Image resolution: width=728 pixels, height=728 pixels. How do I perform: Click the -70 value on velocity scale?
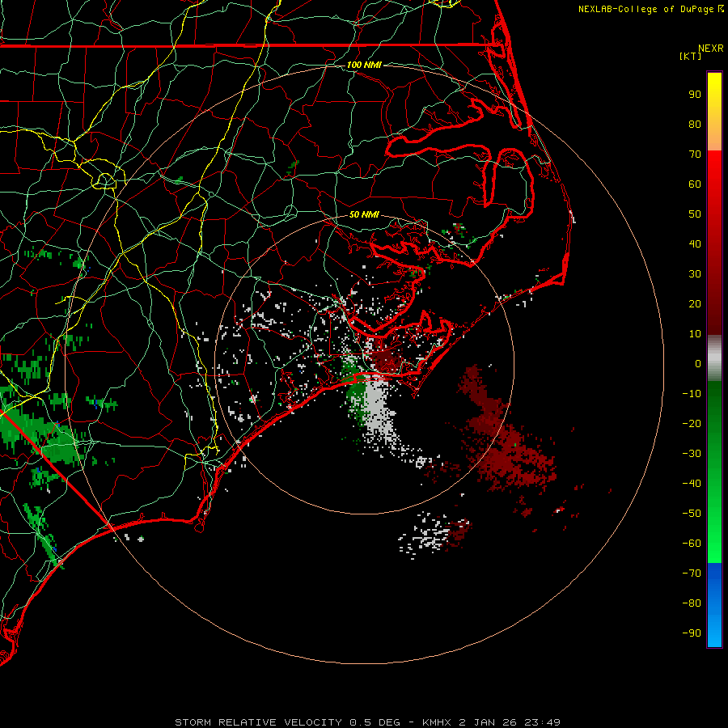tap(692, 574)
